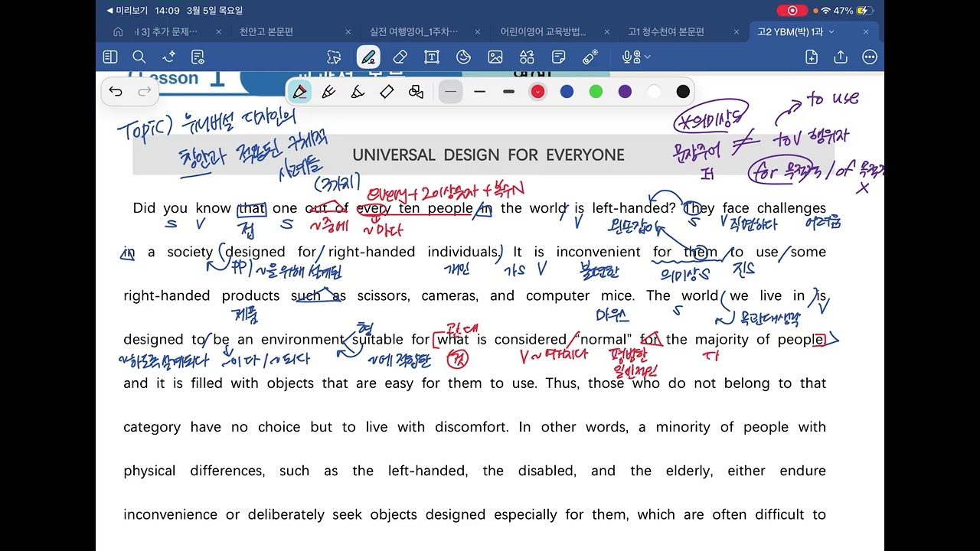Screen dimensions: 980x551
Task: Open the document search magnifier
Action: (x=139, y=57)
